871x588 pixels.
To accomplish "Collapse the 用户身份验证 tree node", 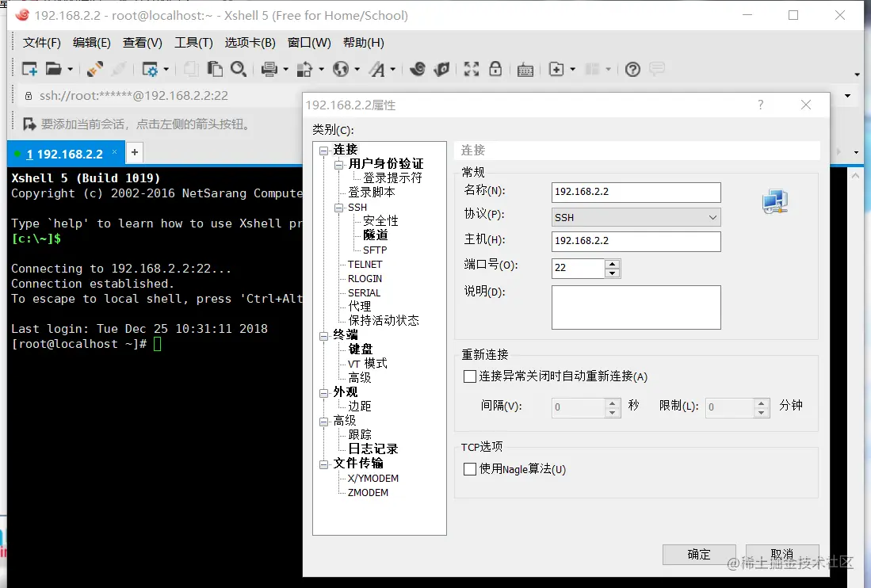I will (338, 164).
